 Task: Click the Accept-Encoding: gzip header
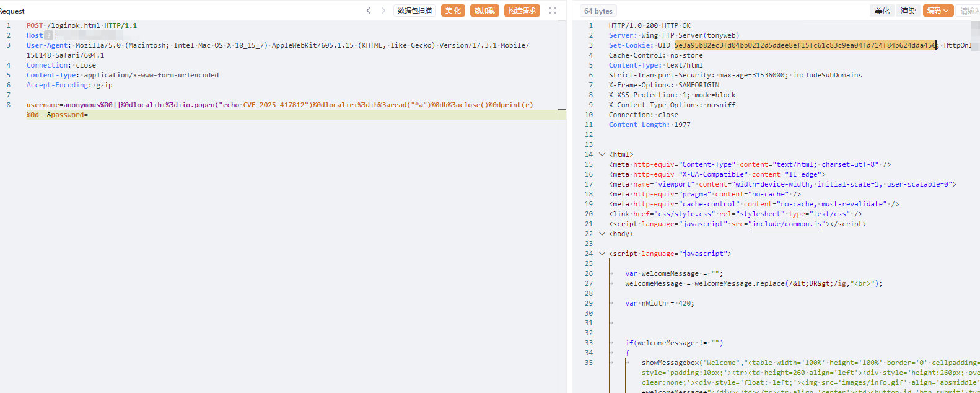coord(69,85)
